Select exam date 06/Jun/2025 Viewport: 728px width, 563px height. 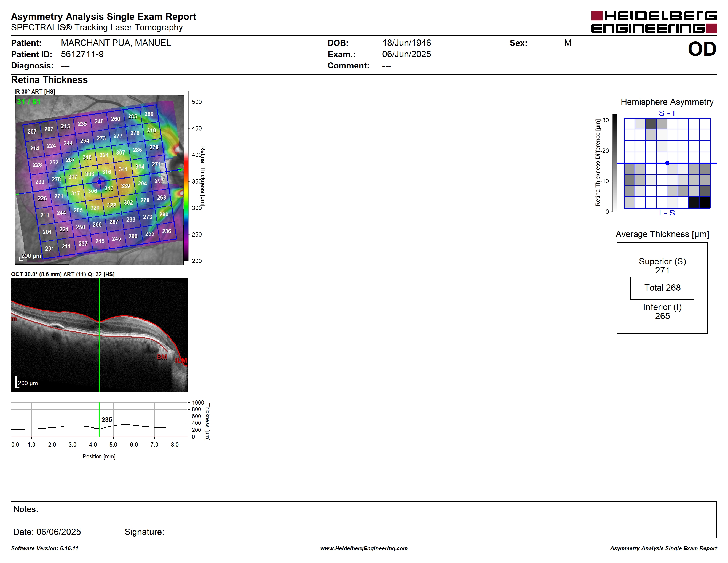(406, 54)
